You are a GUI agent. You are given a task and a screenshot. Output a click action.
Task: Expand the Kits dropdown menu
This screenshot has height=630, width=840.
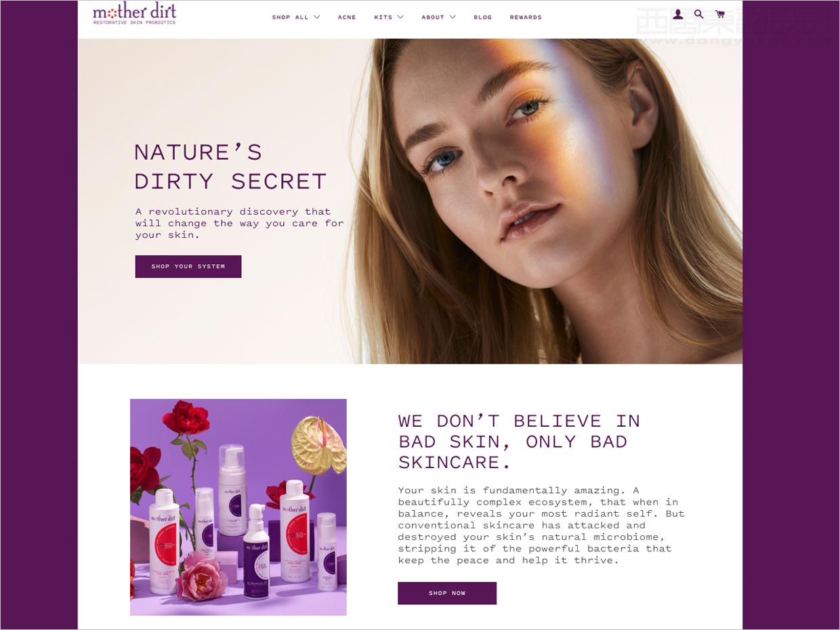(389, 17)
